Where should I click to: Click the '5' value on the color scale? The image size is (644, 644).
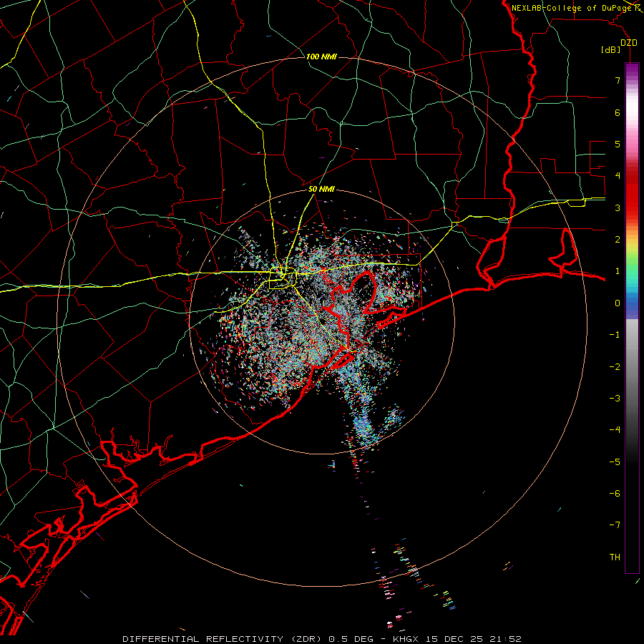618,144
